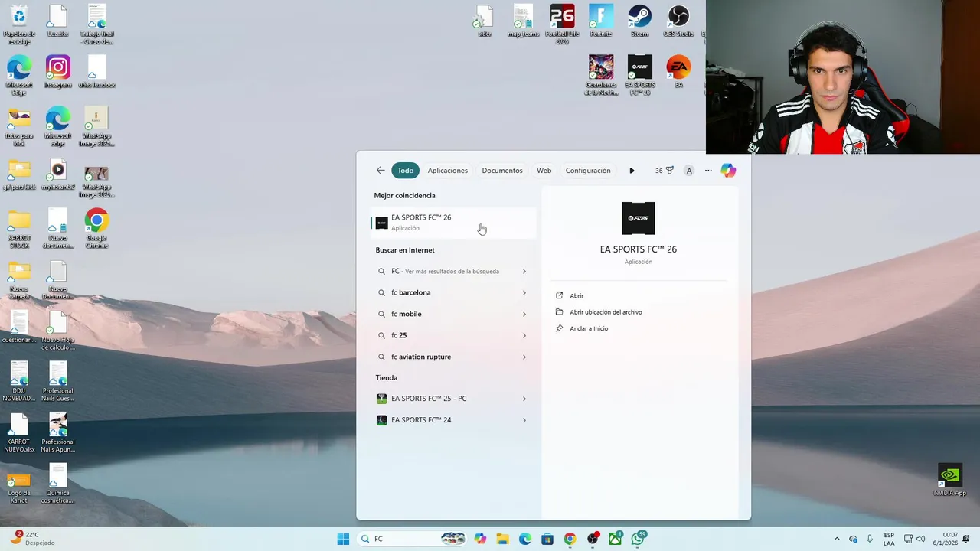Select the NVIDIA App desktop shortcut
This screenshot has height=551, width=980.
(x=950, y=480)
